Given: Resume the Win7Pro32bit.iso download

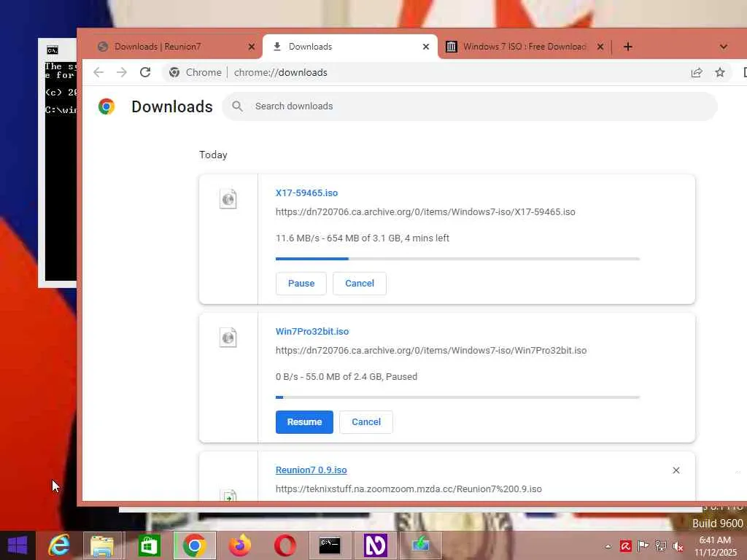Looking at the screenshot, I should [304, 422].
